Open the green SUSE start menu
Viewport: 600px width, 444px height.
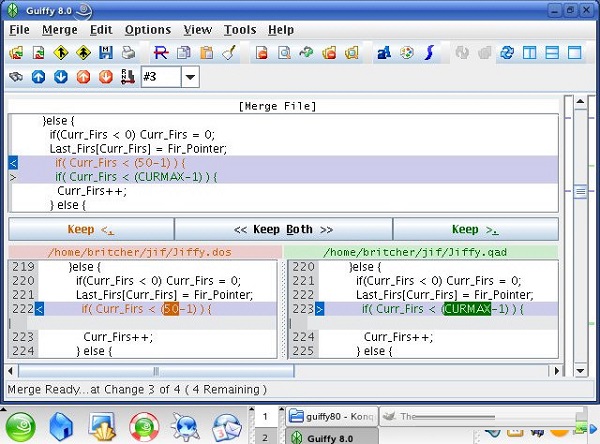coord(21,426)
